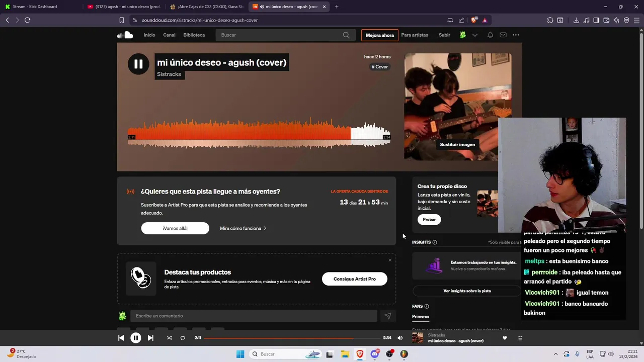The width and height of the screenshot is (644, 362).
Task: Toggle the browser sidebar panel
Action: (596, 20)
